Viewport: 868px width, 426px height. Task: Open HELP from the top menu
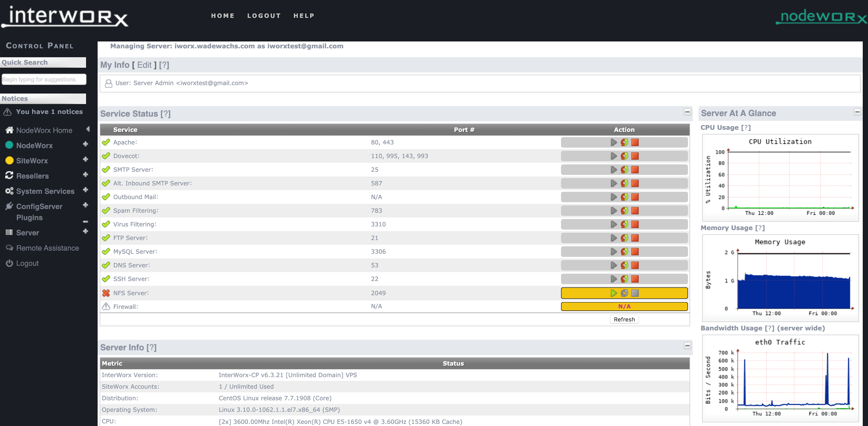coord(304,16)
